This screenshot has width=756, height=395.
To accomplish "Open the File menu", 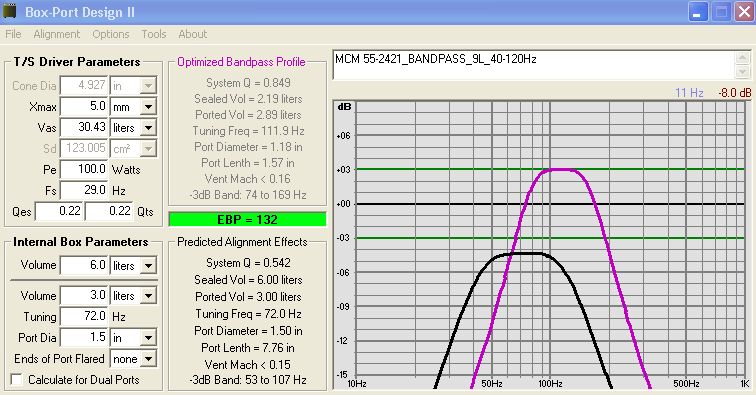I will coord(13,34).
